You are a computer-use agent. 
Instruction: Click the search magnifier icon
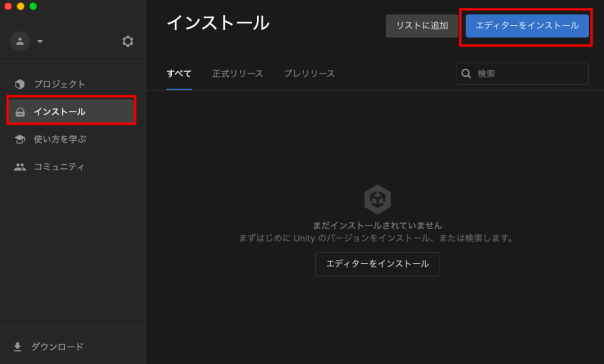click(x=466, y=74)
